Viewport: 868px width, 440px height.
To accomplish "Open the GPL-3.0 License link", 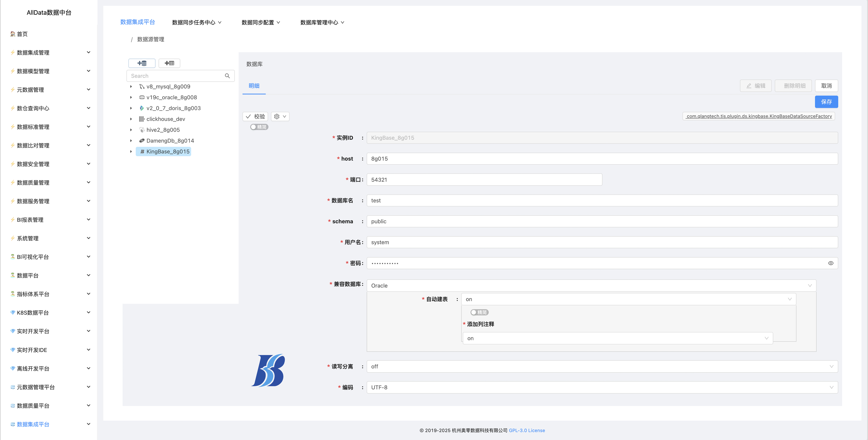I will point(527,431).
